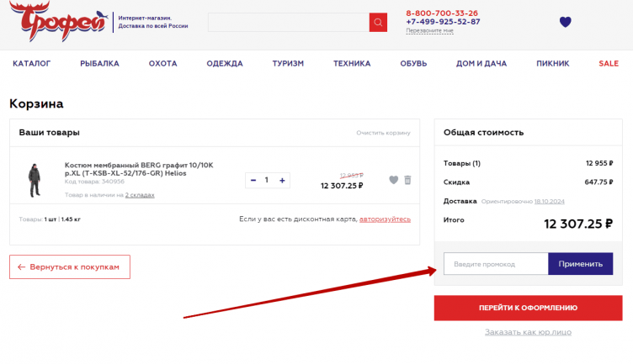
Task: Select the Корзина page heading
Action: coord(36,103)
